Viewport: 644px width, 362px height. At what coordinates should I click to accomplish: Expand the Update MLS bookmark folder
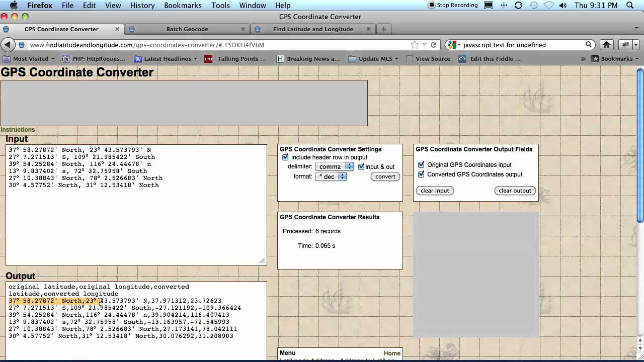tap(373, 59)
